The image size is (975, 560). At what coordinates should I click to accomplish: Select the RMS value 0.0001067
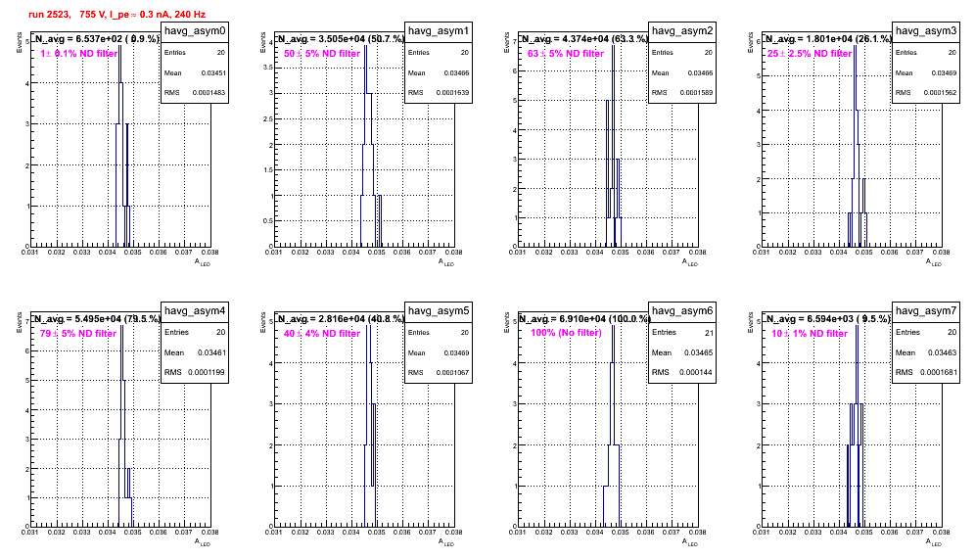[452, 373]
